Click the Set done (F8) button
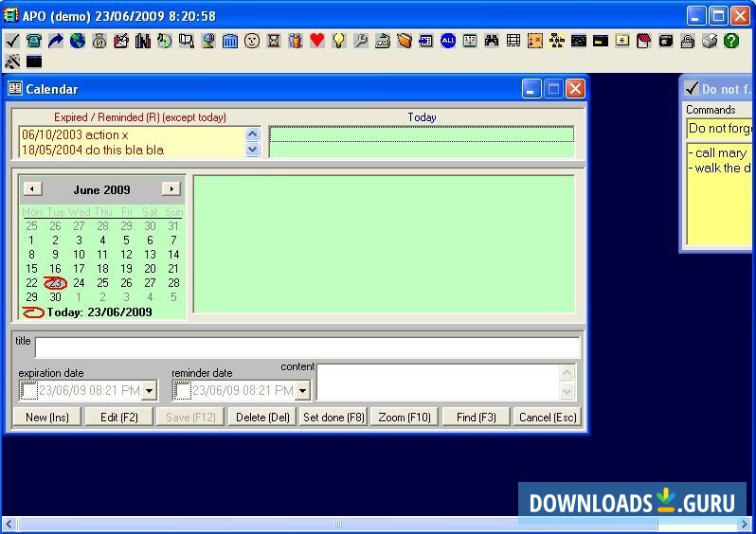This screenshot has width=756, height=534. (x=333, y=417)
